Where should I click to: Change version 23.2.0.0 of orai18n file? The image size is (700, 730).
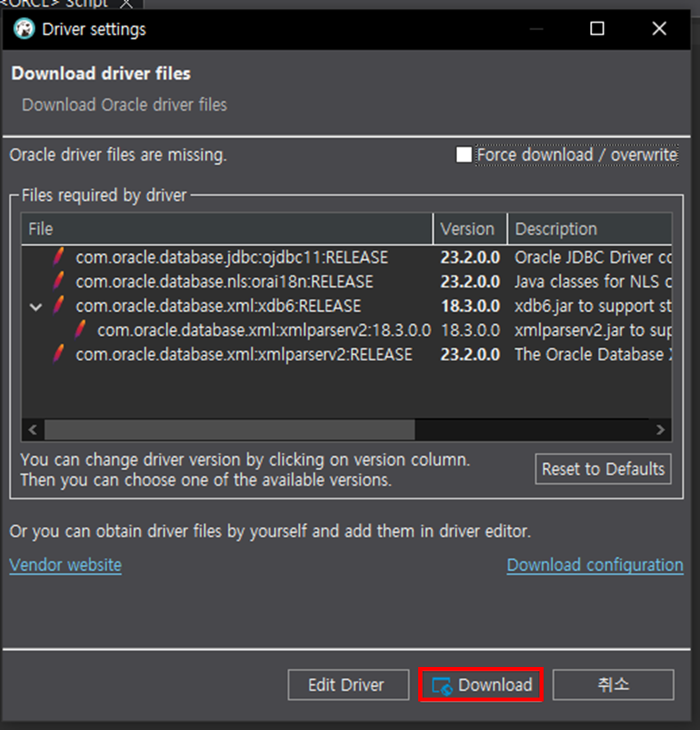pyautogui.click(x=470, y=281)
